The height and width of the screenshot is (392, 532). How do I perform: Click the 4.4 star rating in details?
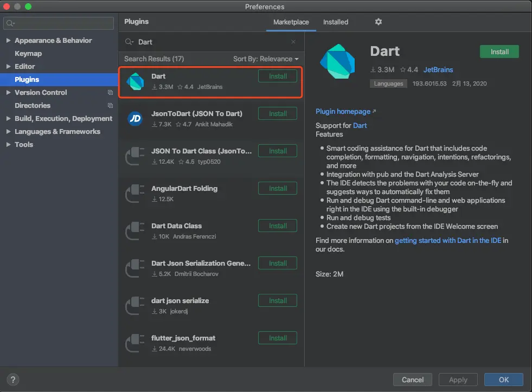tap(409, 69)
